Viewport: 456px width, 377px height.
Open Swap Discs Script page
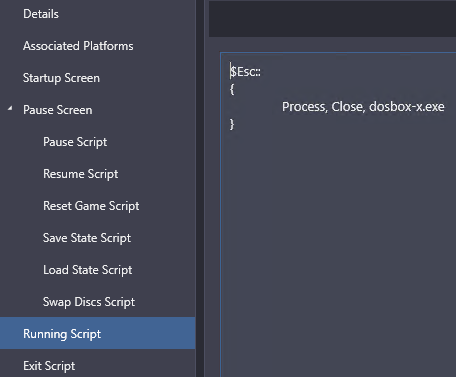pos(89,302)
